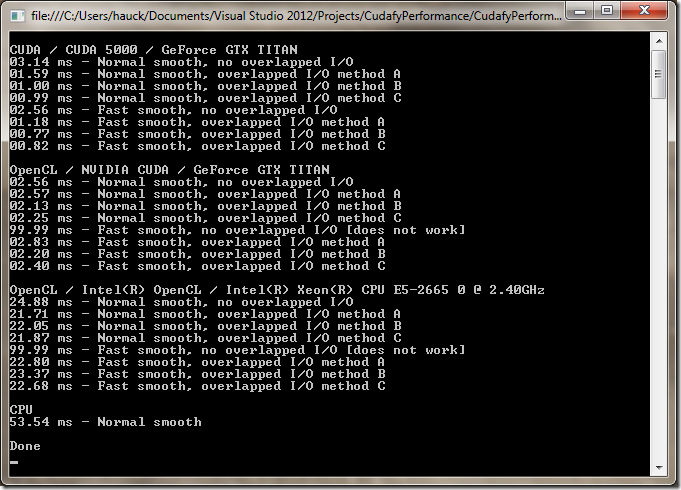Click the '53.54 ms - Normal smooth' line
681x490 pixels.
click(x=106, y=422)
